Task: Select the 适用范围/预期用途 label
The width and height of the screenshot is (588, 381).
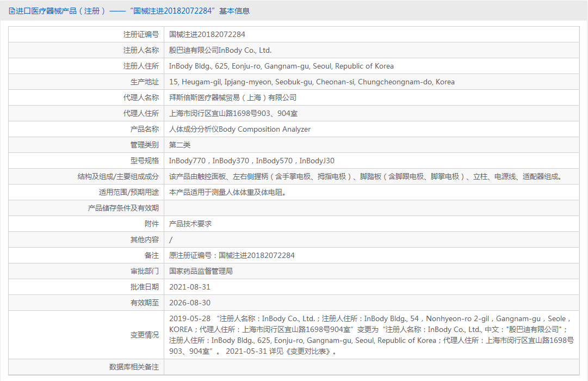Action: pyautogui.click(x=129, y=192)
